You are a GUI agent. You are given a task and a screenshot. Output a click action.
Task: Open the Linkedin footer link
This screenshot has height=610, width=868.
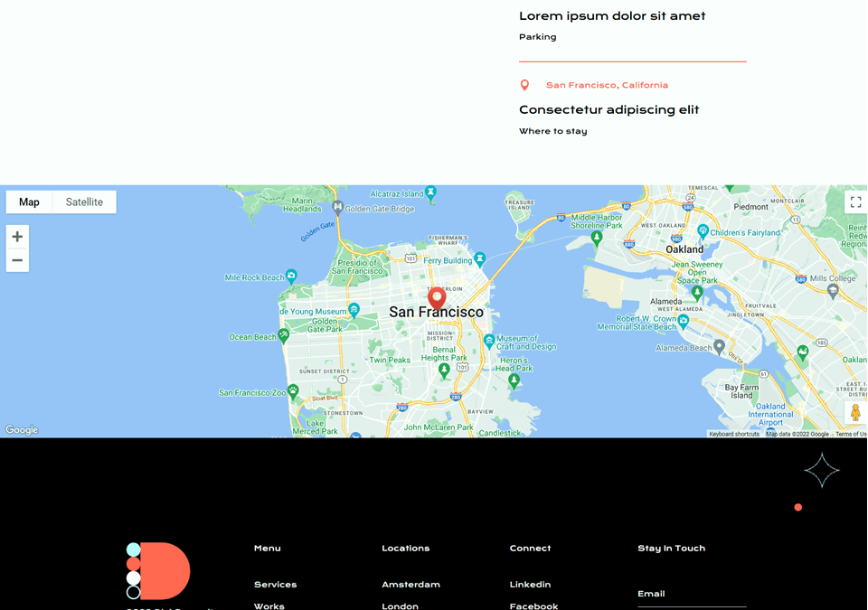(530, 585)
